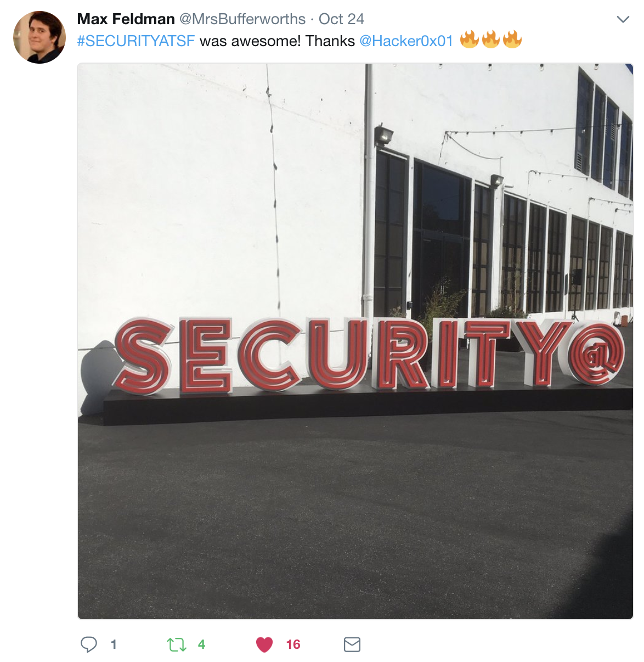Open the tweet options chevron menu
The image size is (644, 662).
(x=623, y=20)
